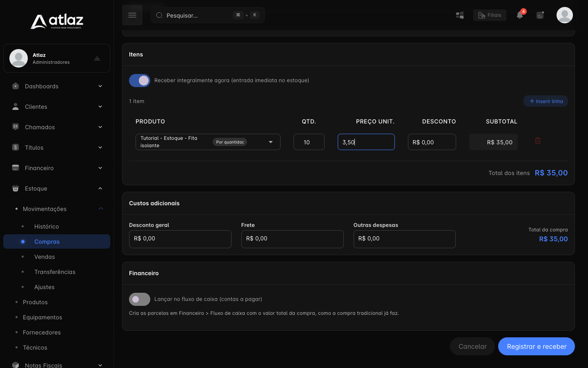Viewport: 588px width, 368px height.
Task: Click the Clientes person icon
Action: coord(16,107)
